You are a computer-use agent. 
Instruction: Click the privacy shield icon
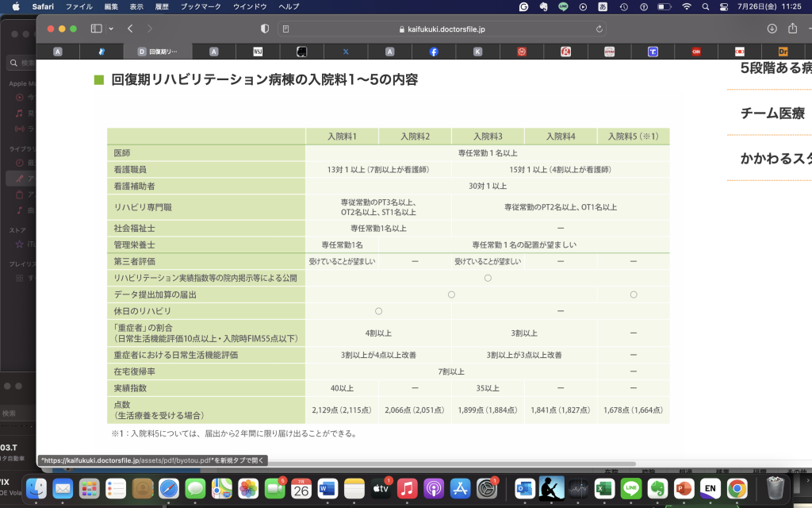[265, 29]
